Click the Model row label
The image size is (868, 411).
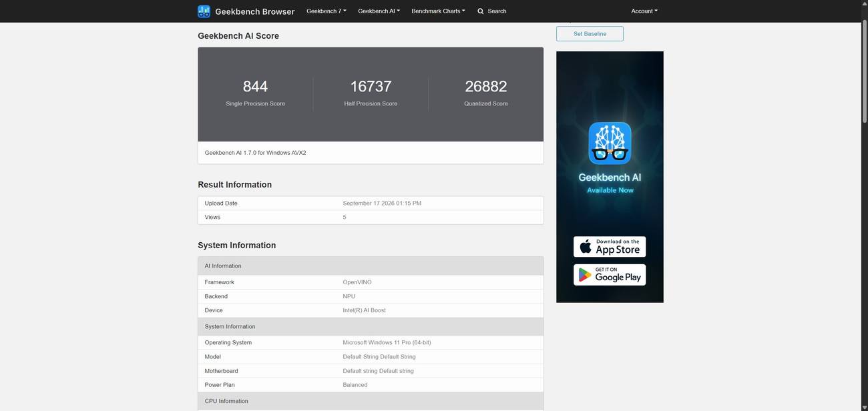[212, 357]
